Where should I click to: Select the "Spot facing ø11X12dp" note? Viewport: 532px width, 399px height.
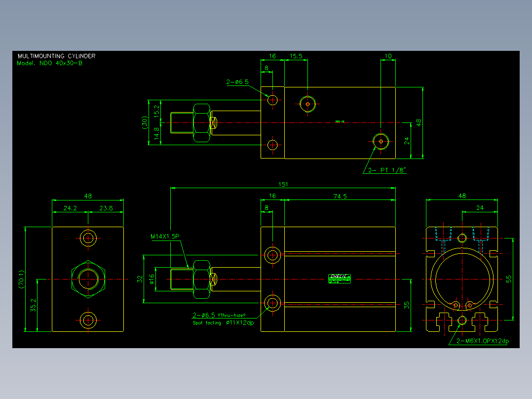(223, 322)
